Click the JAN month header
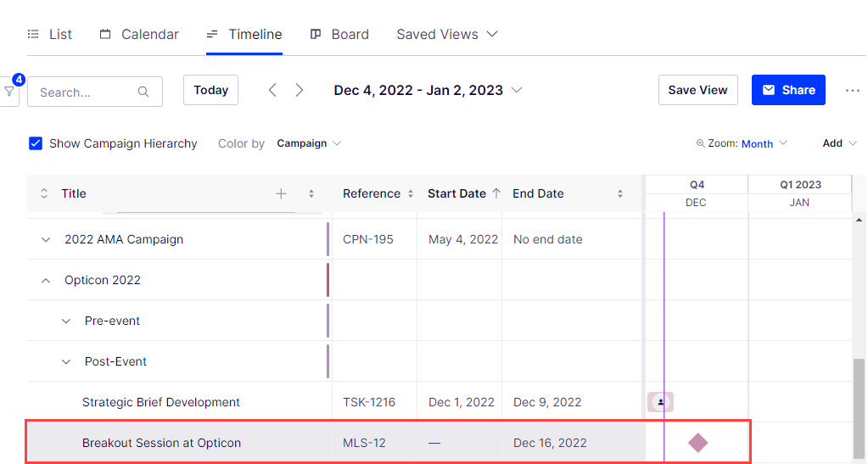The height and width of the screenshot is (464, 868). pyautogui.click(x=799, y=203)
